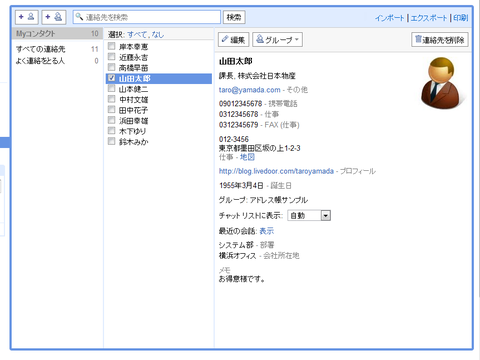The height and width of the screenshot is (360, 480).
Task: Click the phone number 09012345678
Action: [240, 104]
